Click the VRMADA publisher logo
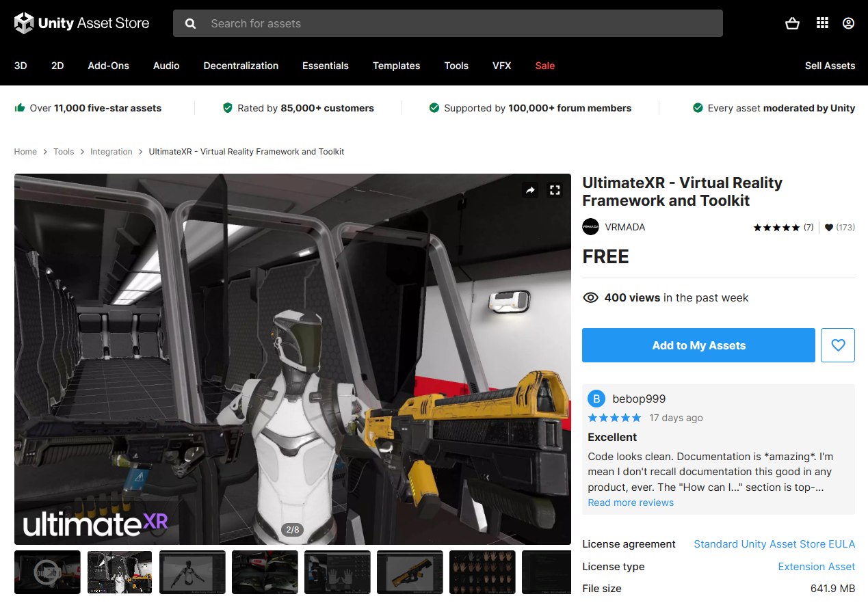Screen dimensions: 868x603 point(590,227)
